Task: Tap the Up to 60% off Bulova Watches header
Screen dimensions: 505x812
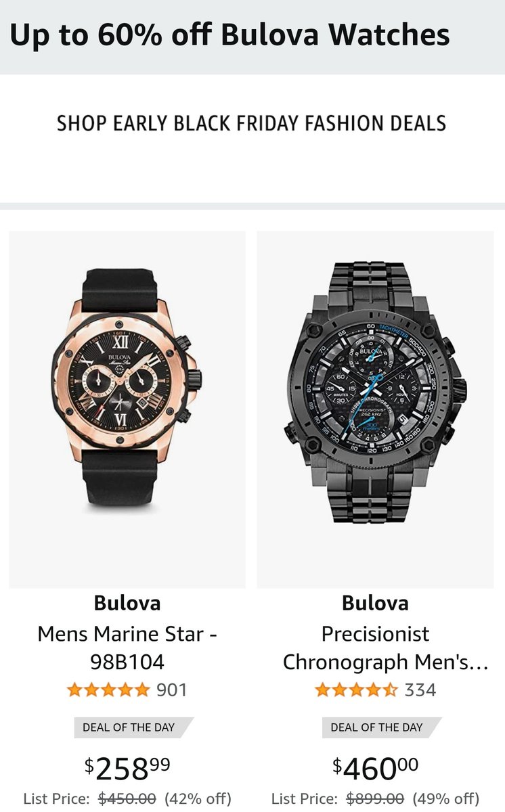Action: [229, 35]
